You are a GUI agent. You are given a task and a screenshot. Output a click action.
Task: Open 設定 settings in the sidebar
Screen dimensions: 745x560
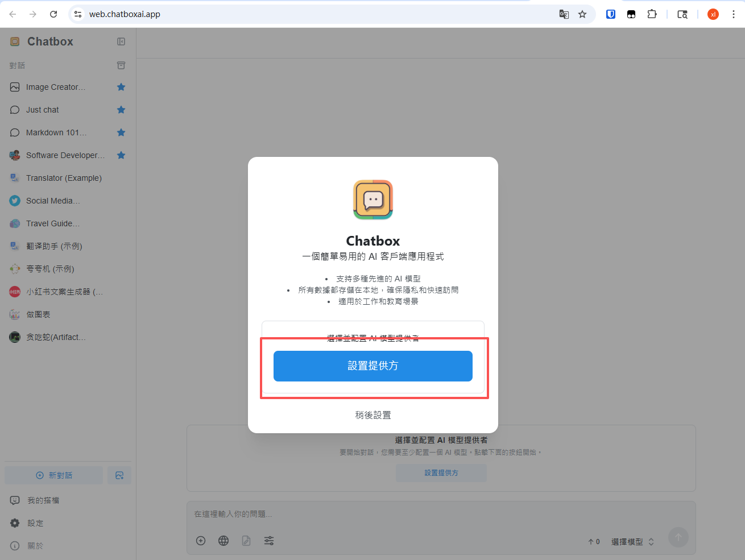(x=68, y=523)
